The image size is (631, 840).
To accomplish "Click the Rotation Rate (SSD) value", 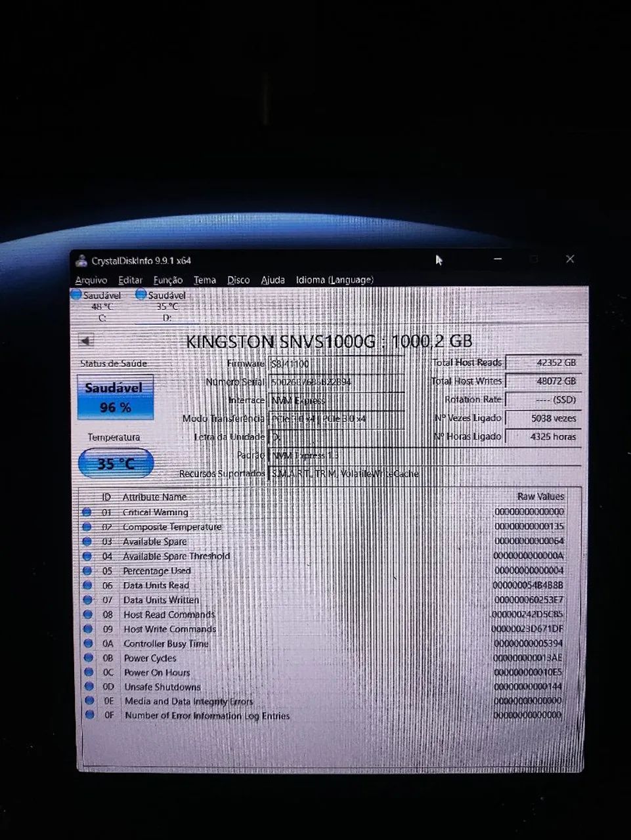I will coord(543,399).
